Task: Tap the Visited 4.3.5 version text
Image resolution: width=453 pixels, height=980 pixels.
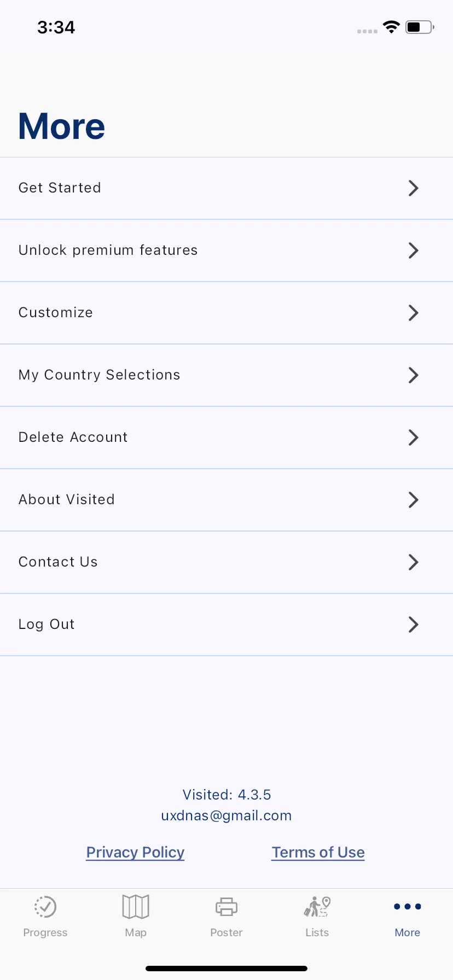Action: [x=226, y=795]
